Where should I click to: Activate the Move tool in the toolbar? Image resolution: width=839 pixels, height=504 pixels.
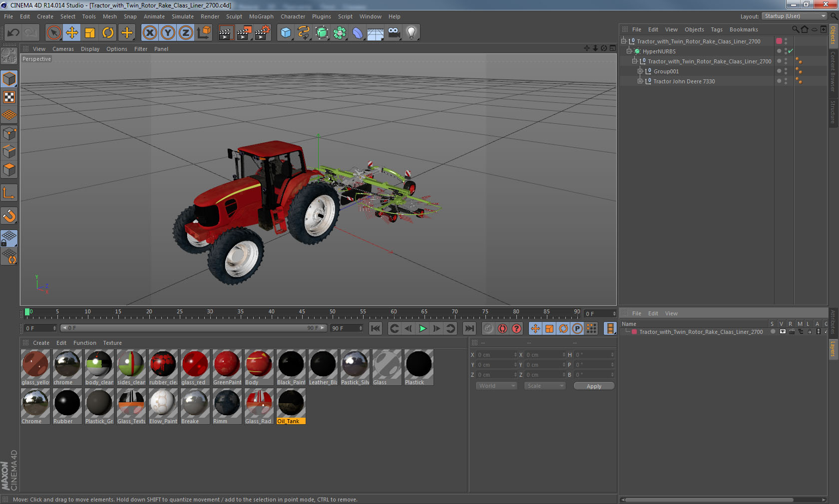pos(72,33)
